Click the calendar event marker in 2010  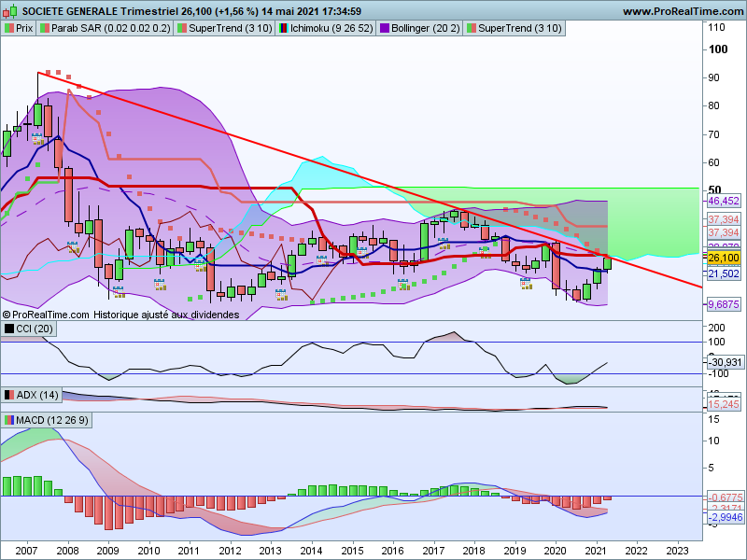160,285
